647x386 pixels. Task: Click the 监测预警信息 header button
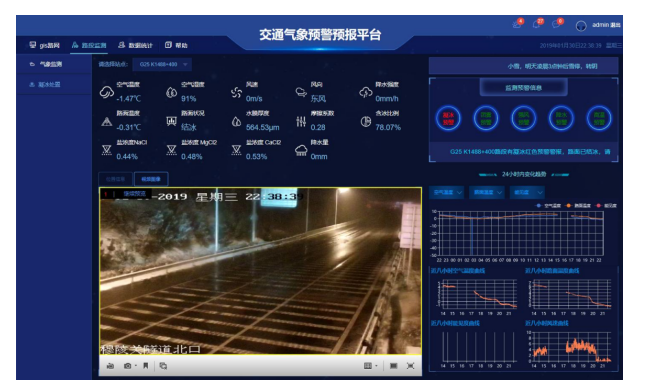pyautogui.click(x=523, y=88)
